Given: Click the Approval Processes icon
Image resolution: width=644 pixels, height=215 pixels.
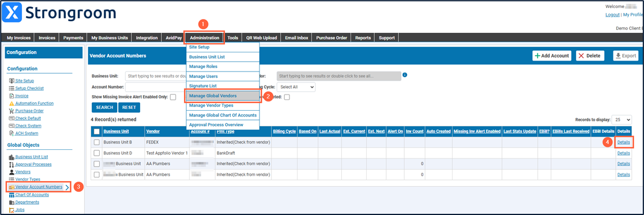Looking at the screenshot, I should point(12,164).
